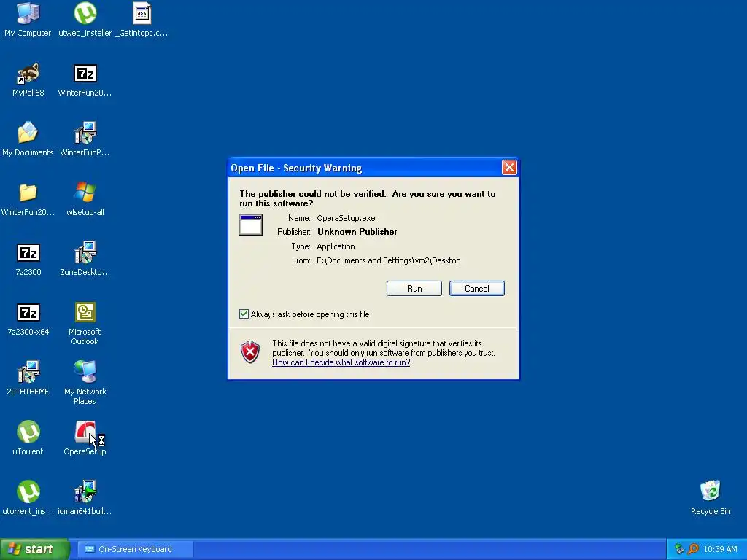Click the 10:39 AM taskbar clock
The height and width of the screenshot is (560, 747).
720,549
